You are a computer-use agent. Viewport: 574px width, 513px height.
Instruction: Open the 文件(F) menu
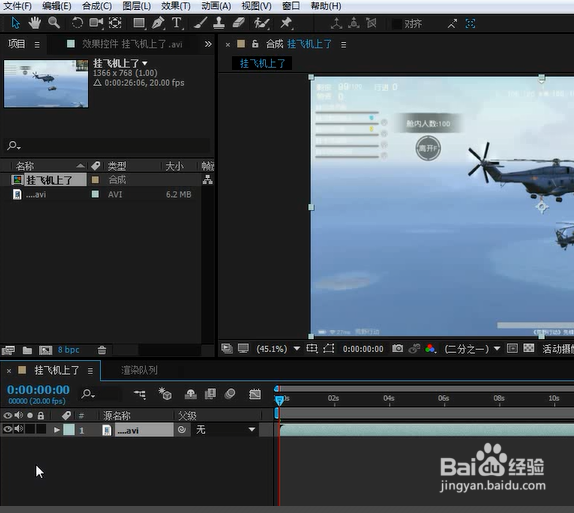coord(17,6)
